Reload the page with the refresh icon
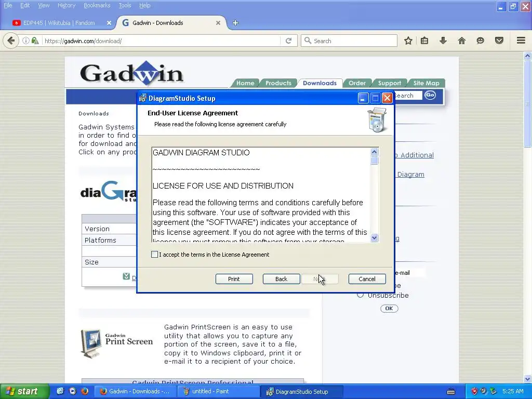 [289, 41]
